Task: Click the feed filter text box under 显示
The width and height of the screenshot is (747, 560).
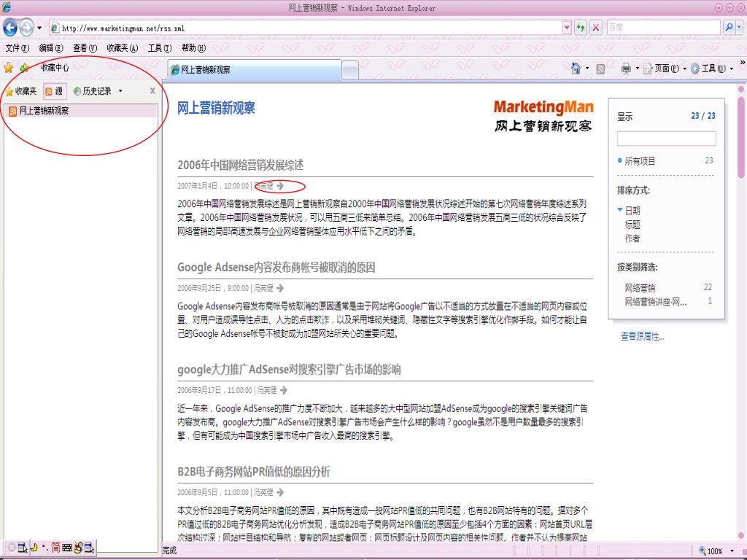Action: click(x=666, y=139)
